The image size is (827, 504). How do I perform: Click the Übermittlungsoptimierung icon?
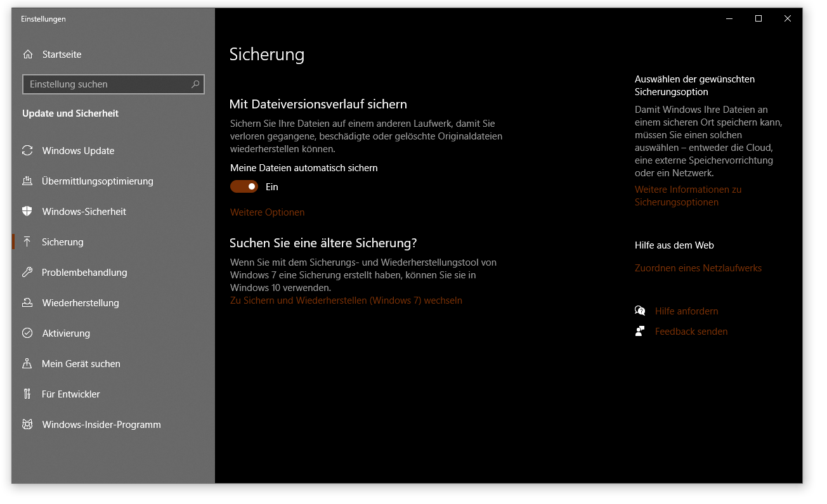[27, 181]
